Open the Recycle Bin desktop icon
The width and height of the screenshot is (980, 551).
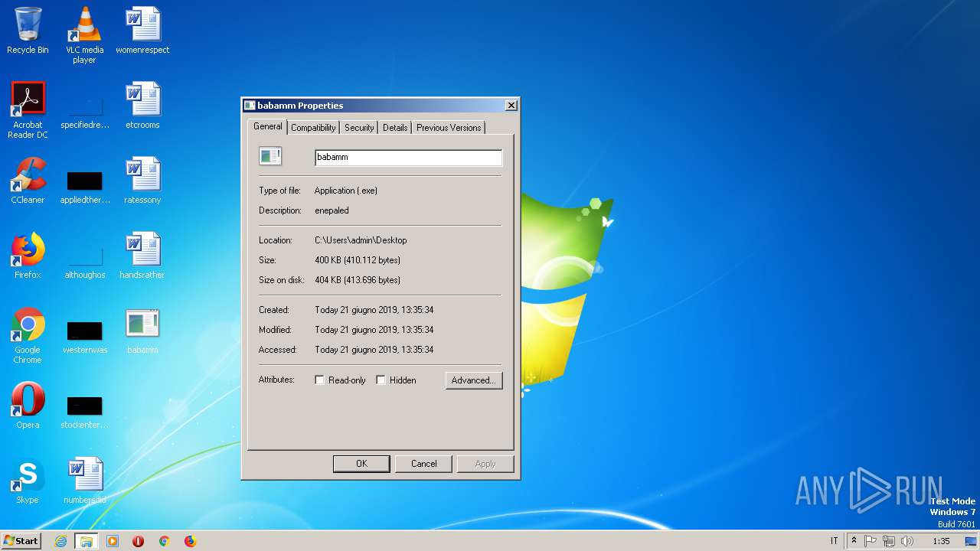(28, 31)
